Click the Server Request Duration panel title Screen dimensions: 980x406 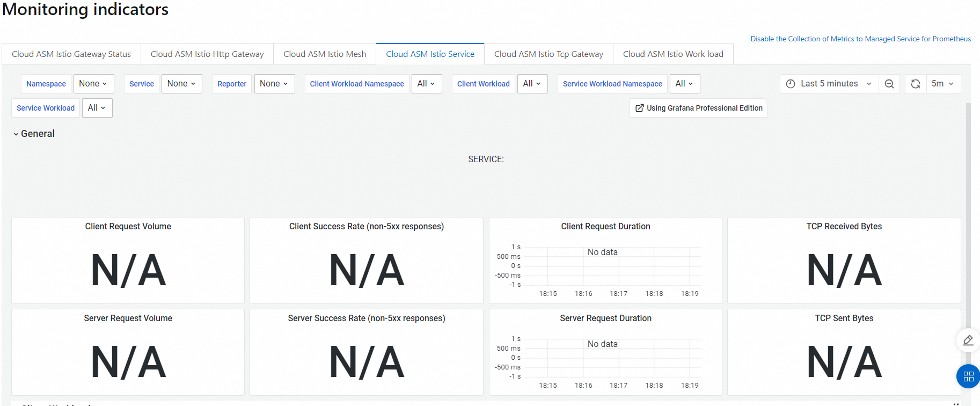pos(605,318)
